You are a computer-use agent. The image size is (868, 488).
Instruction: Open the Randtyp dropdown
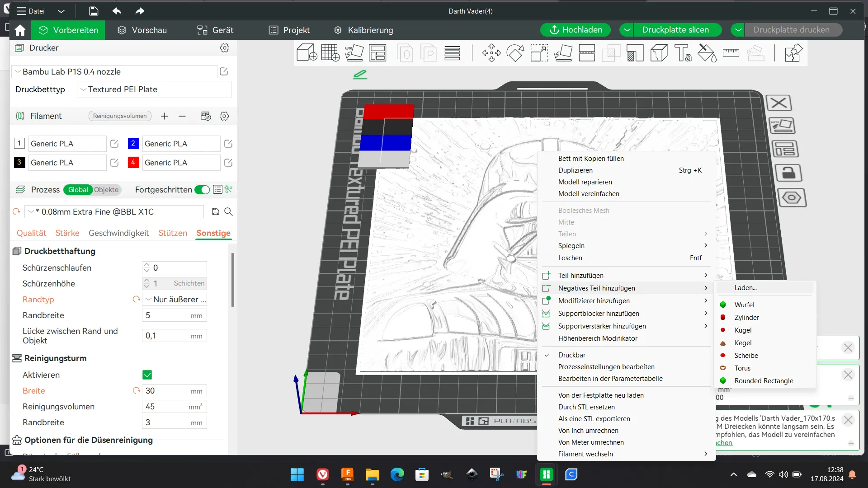(x=175, y=300)
